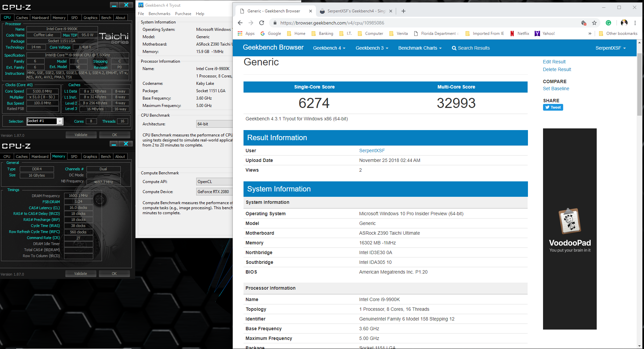Open Graphics tab in top CPU-Z window
Image resolution: width=644 pixels, height=349 pixels.
pyautogui.click(x=91, y=18)
